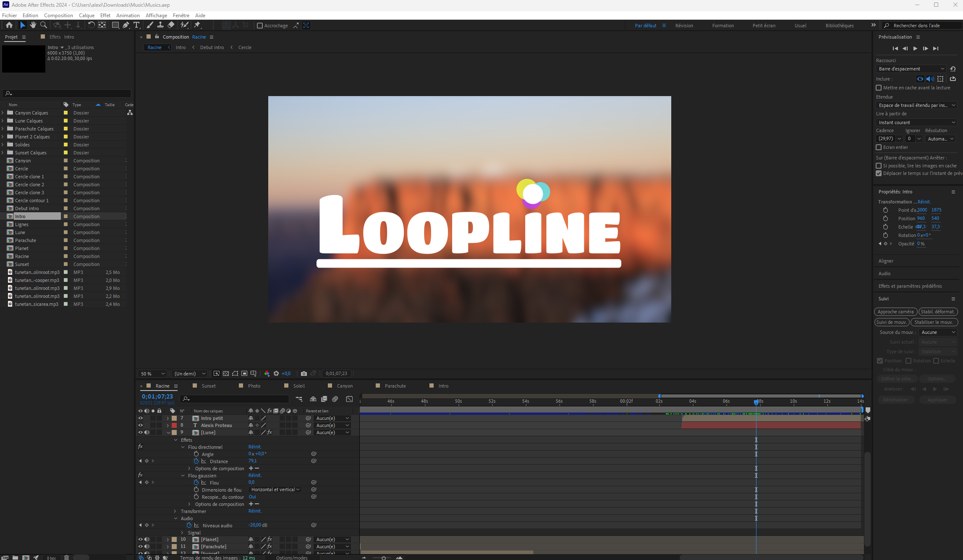Hide the Intro petit layer
This screenshot has width=963, height=560.
pyautogui.click(x=141, y=418)
